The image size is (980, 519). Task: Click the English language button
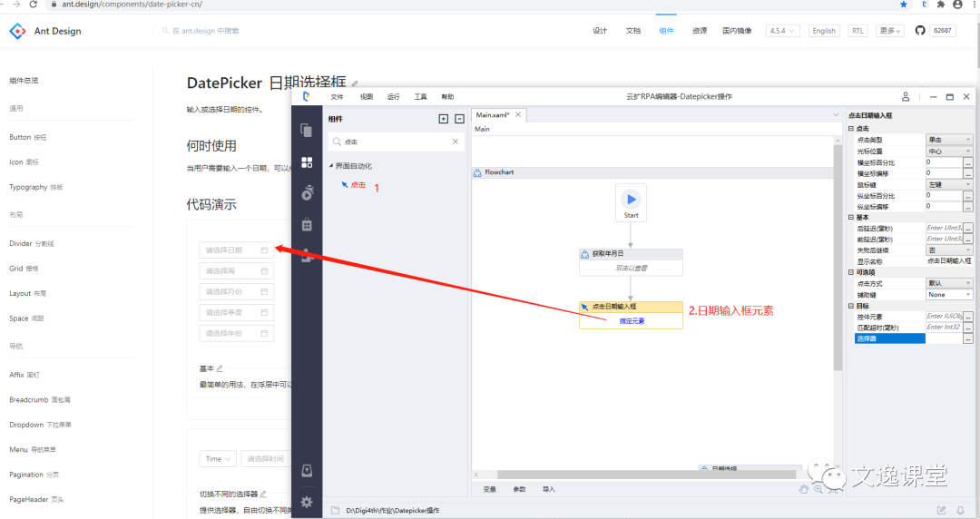pyautogui.click(x=824, y=31)
